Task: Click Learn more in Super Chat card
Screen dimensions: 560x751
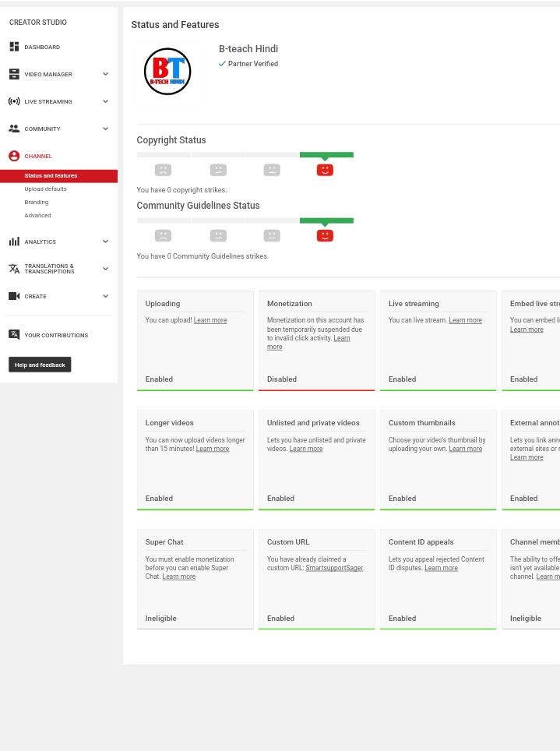Action: [x=178, y=576]
